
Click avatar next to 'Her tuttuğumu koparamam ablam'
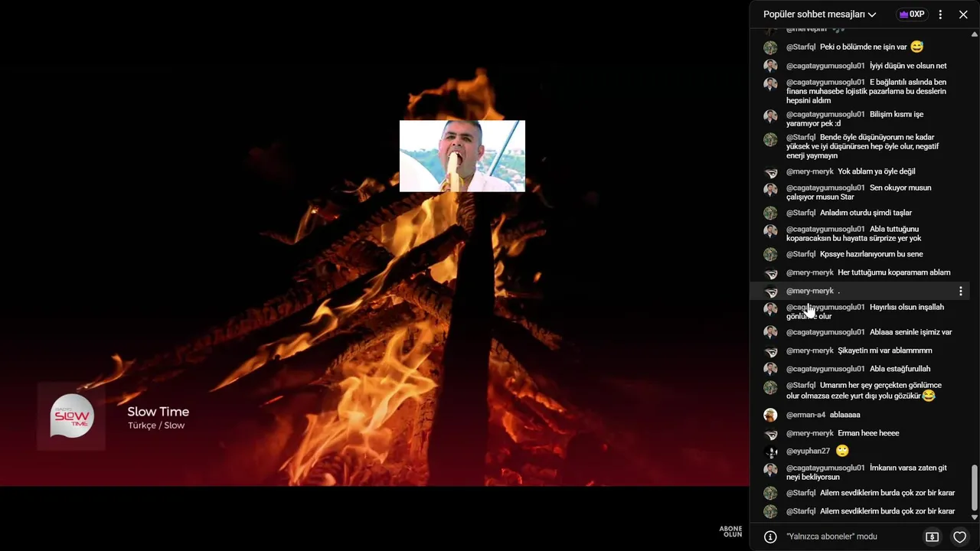click(770, 274)
